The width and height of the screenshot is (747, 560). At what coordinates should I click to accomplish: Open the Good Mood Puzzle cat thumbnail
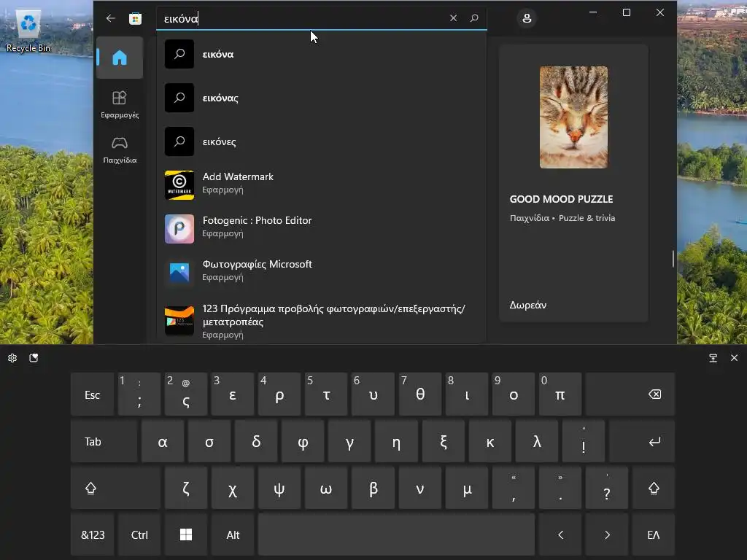(573, 117)
